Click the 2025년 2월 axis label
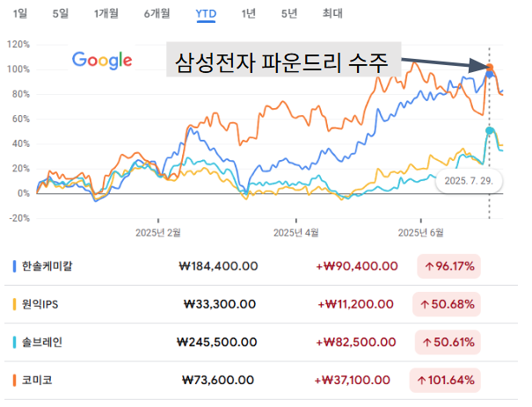Image resolution: width=532 pixels, height=407 pixels. (158, 233)
